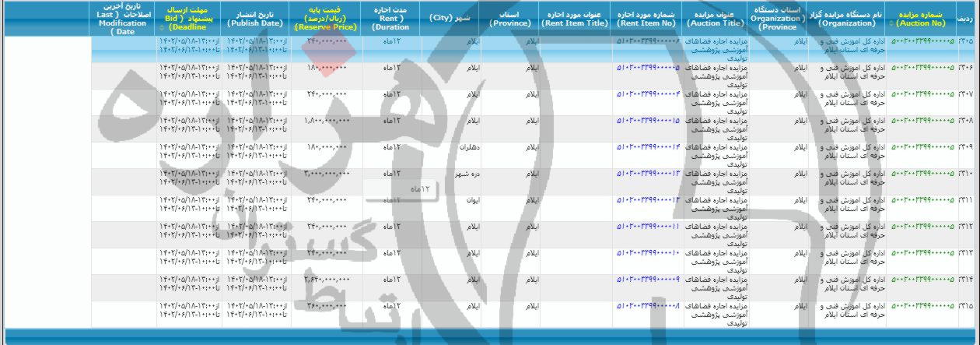This screenshot has width=980, height=345.
Task: Click the Rent Item Title column header
Action: [x=576, y=17]
